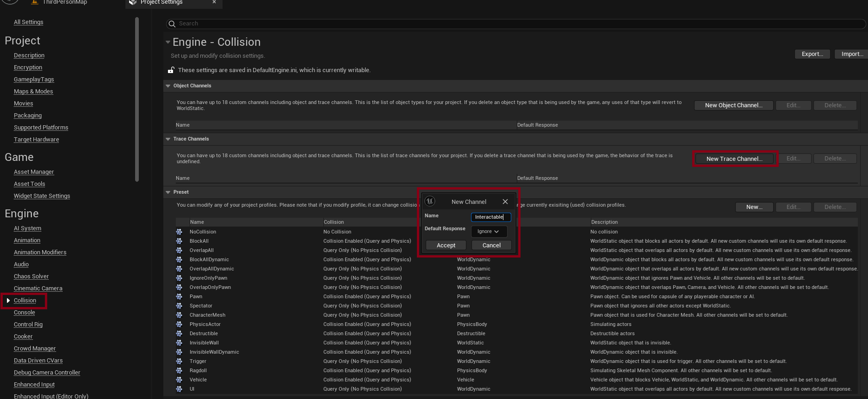Click the sidebar vertical scrollbar
Viewport: 868px width, 399px height.
(136, 99)
